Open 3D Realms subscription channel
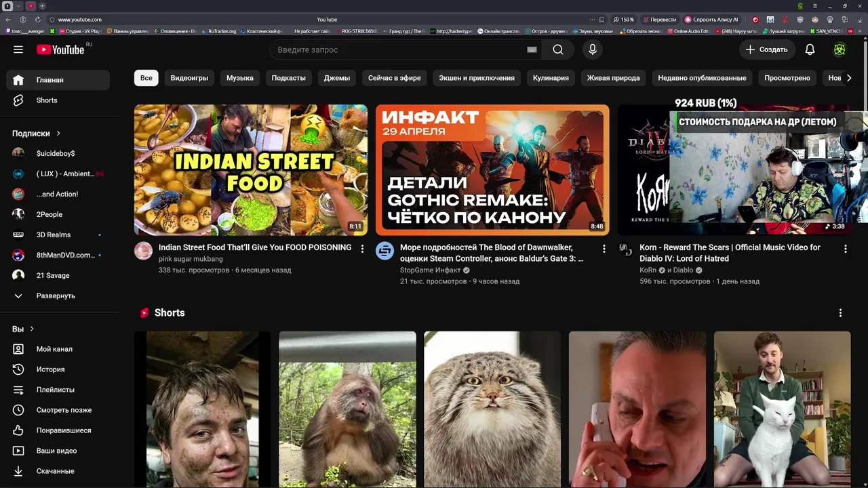868x488 pixels. pyautogui.click(x=58, y=235)
